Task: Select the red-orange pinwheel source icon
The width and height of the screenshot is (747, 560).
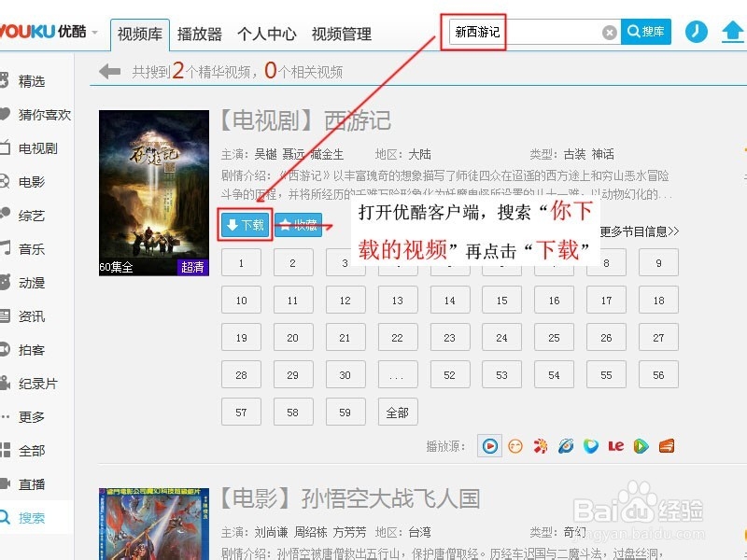Action: (541, 446)
